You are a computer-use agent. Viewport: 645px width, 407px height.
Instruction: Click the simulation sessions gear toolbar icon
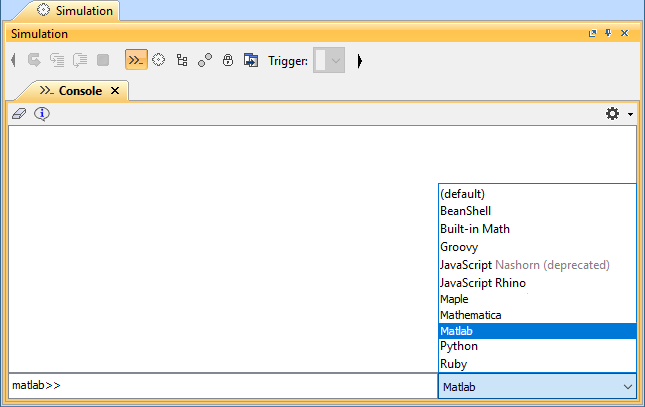click(158, 60)
